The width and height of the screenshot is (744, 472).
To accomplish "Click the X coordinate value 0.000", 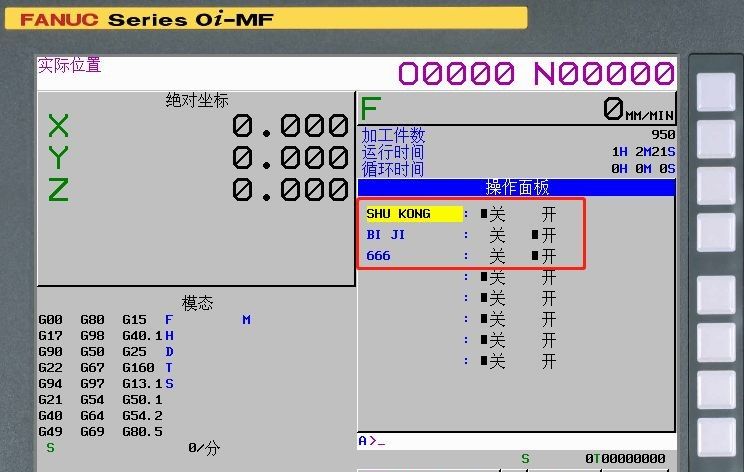I will (290, 126).
